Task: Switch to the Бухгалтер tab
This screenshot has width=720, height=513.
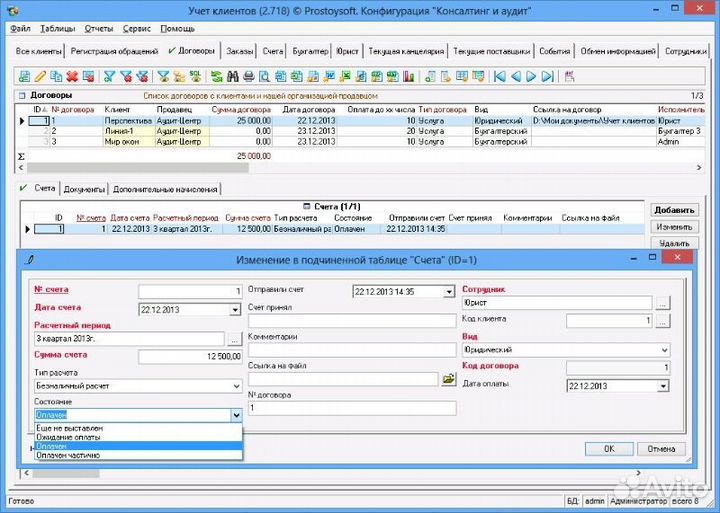Action: tap(309, 51)
